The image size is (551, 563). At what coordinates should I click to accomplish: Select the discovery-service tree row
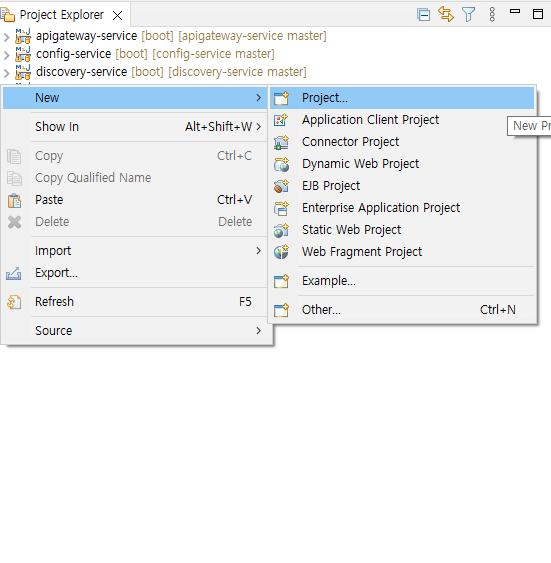(171, 72)
